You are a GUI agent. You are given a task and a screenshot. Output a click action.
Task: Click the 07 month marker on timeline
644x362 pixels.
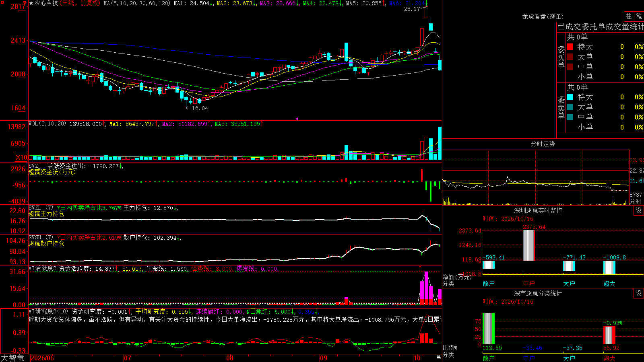[x=127, y=358]
